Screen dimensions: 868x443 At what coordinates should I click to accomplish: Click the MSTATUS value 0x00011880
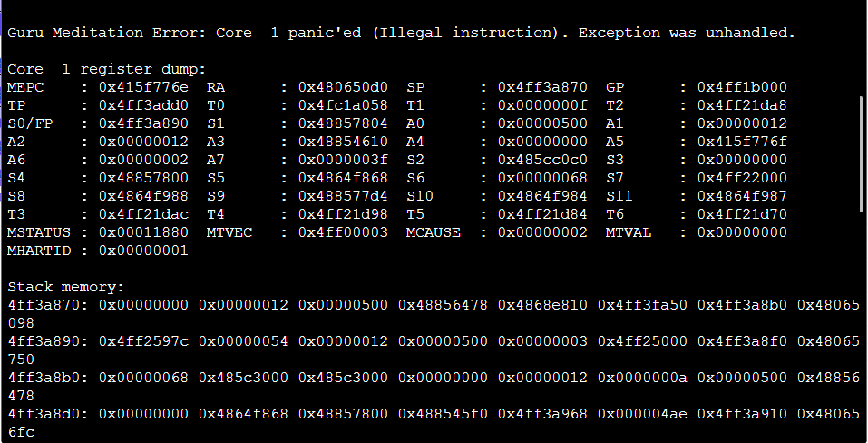[144, 233]
